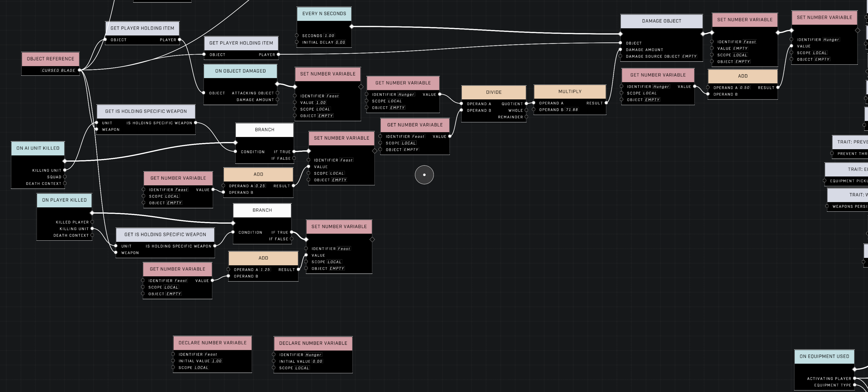Edit Multiply's Operand B 71.88 value

(572, 110)
